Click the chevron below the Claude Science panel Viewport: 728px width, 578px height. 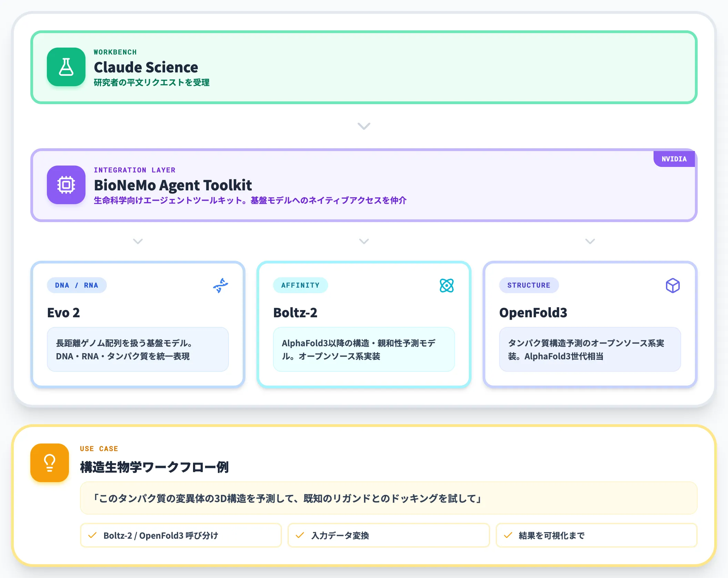[364, 126]
